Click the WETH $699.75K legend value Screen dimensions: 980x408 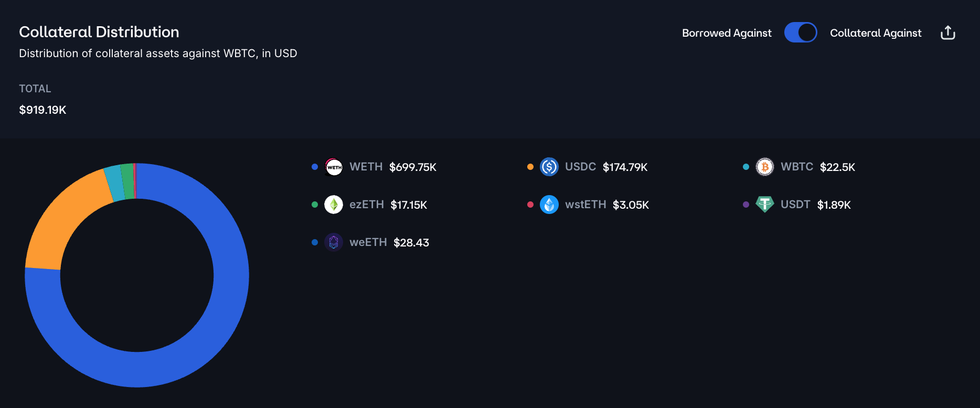click(x=412, y=167)
